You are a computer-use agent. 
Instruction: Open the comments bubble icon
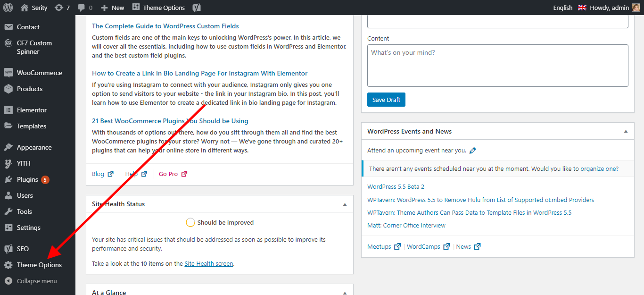point(82,8)
